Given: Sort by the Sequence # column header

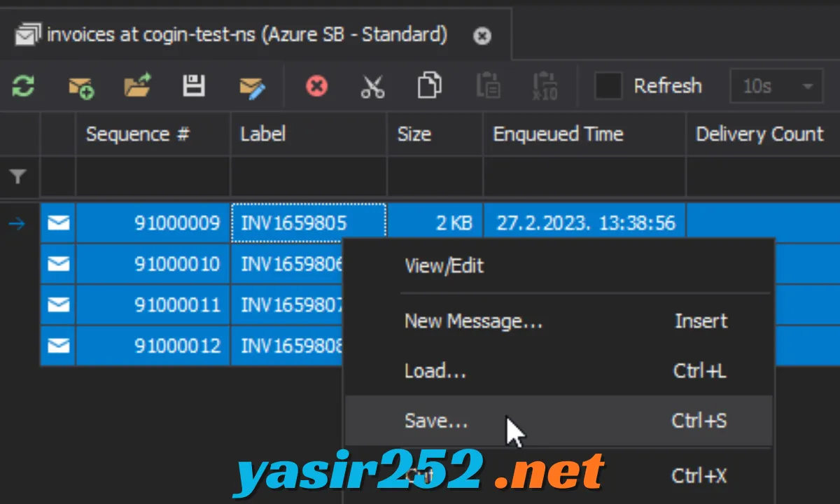Looking at the screenshot, I should (x=153, y=135).
